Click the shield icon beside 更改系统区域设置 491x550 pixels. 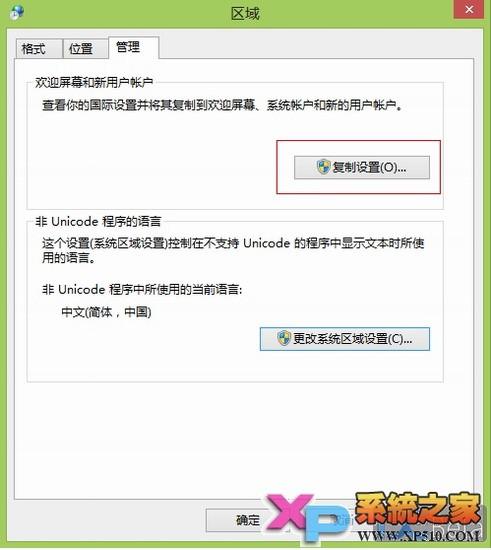(283, 338)
